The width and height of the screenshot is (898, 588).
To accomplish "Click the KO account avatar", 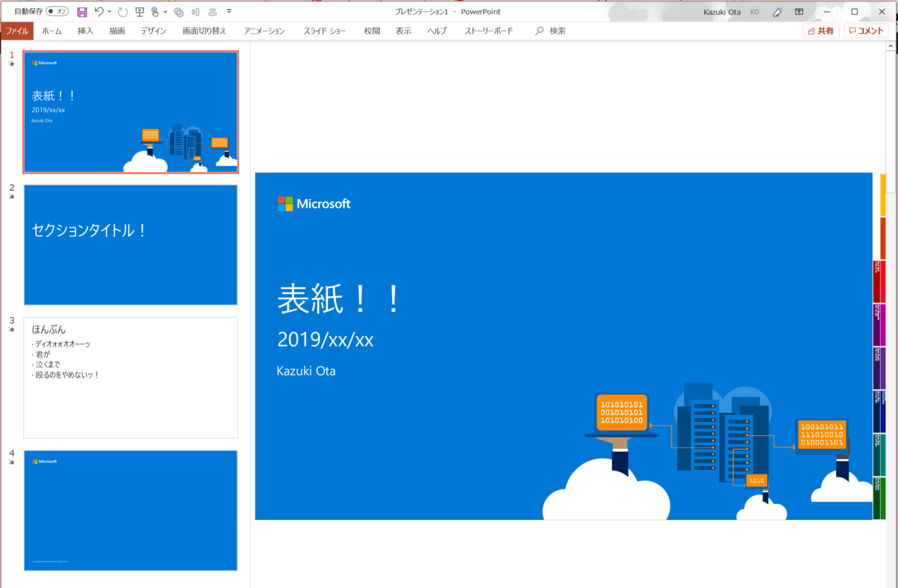I will (x=754, y=11).
